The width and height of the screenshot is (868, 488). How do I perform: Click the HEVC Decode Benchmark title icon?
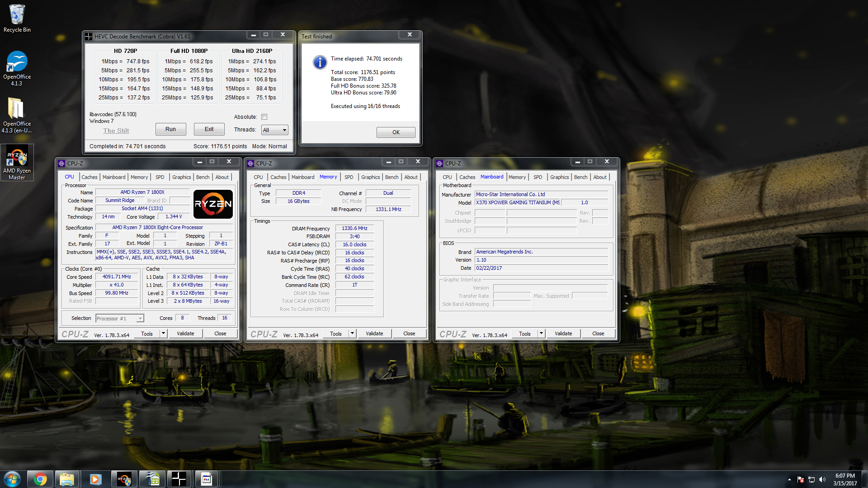tap(89, 37)
